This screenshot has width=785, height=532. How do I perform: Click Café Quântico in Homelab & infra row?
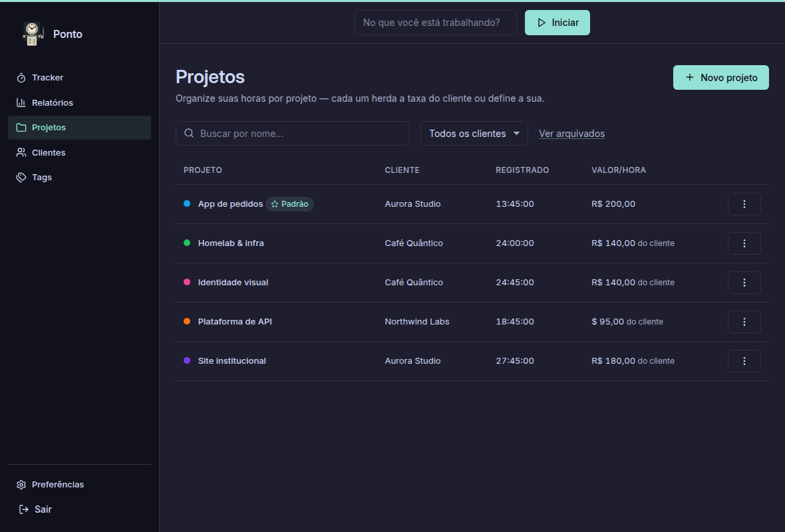coord(414,243)
